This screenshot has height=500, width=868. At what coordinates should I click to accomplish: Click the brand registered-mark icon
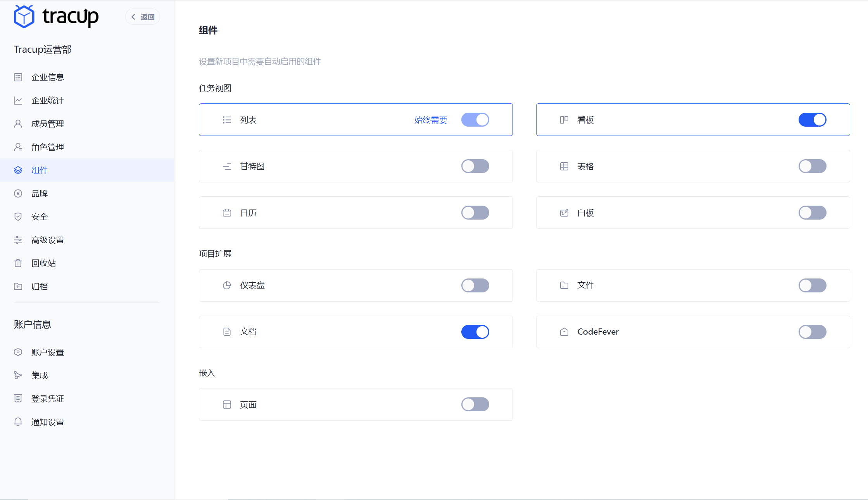(18, 193)
